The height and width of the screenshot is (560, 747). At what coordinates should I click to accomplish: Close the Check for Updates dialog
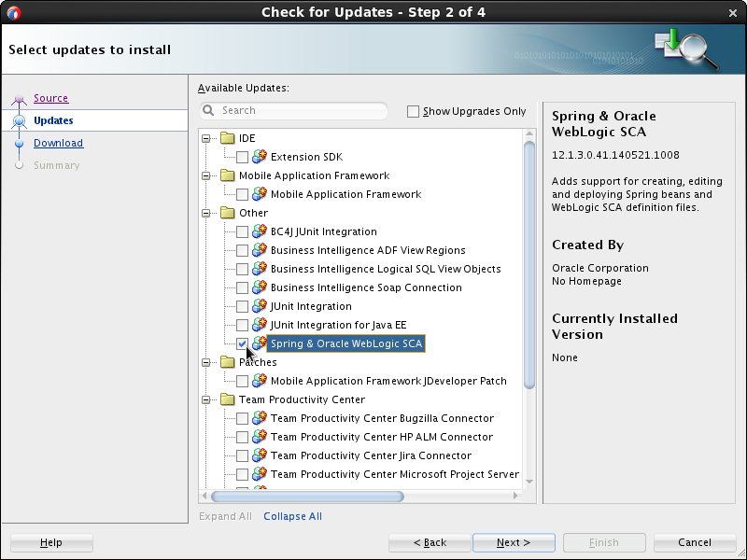point(733,13)
